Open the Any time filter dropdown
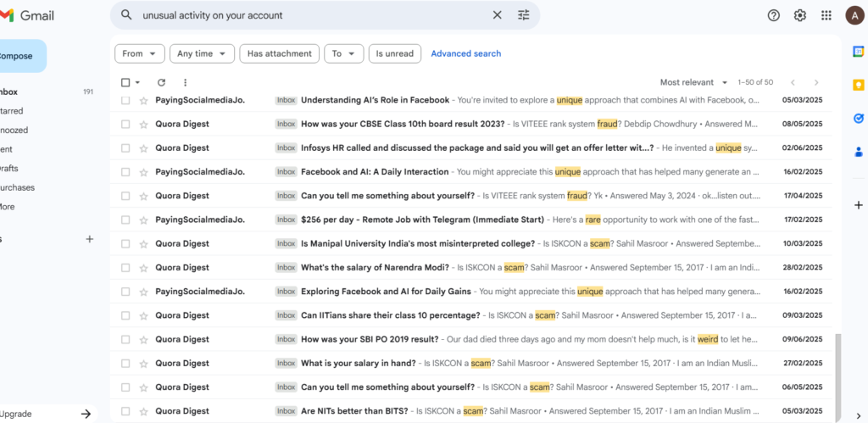The image size is (868, 423). (202, 53)
